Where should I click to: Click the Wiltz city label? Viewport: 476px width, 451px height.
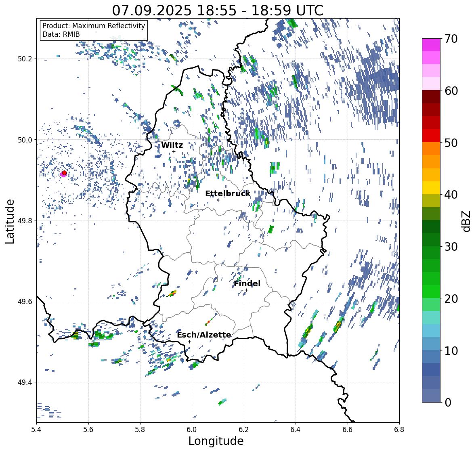tap(172, 145)
